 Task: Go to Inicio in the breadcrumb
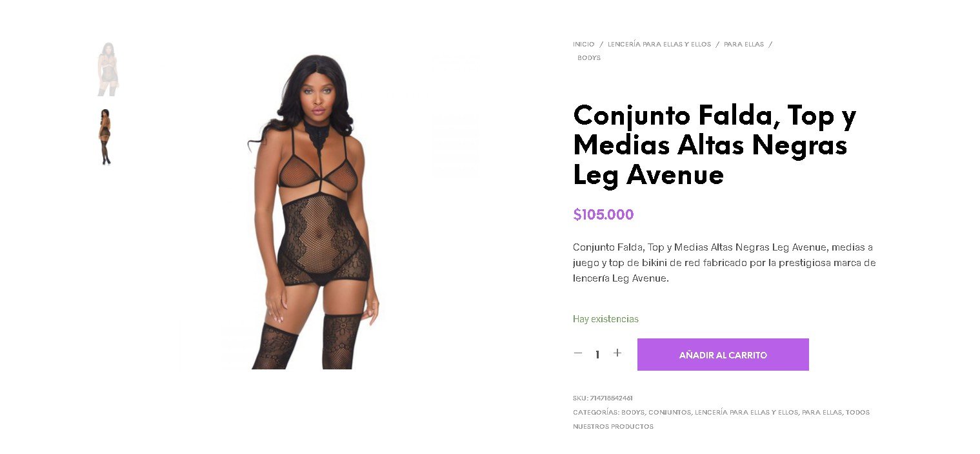(583, 45)
